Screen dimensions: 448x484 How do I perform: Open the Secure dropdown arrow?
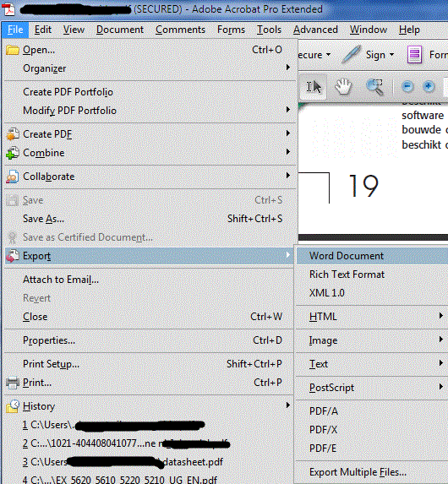328,55
